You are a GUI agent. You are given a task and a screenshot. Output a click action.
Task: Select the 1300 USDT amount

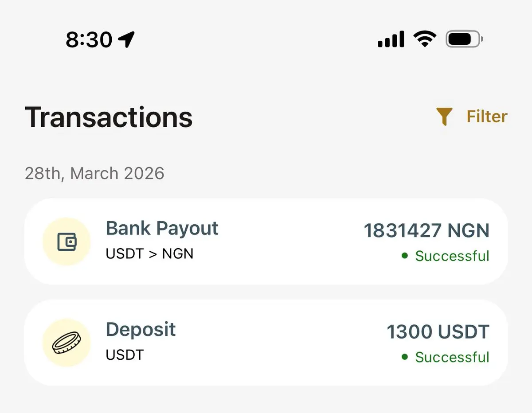[438, 332]
